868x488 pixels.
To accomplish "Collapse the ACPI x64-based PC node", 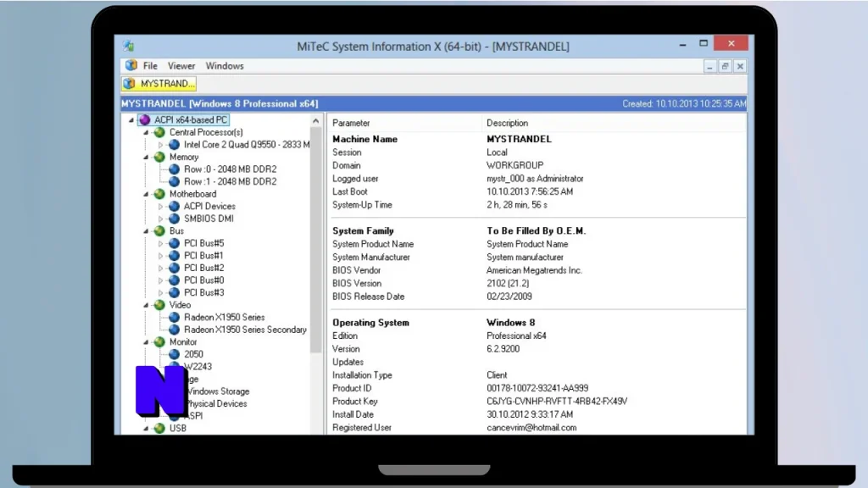I will pyautogui.click(x=131, y=120).
